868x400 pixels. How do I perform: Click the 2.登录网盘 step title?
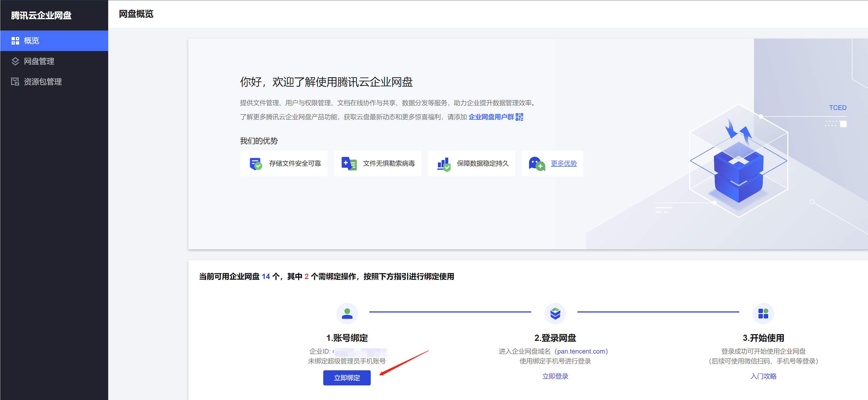coord(555,338)
